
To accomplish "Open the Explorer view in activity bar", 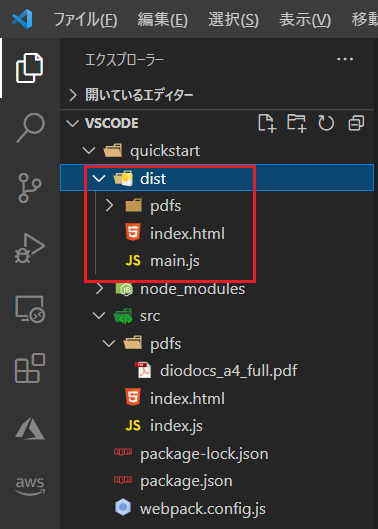I will coord(30,68).
